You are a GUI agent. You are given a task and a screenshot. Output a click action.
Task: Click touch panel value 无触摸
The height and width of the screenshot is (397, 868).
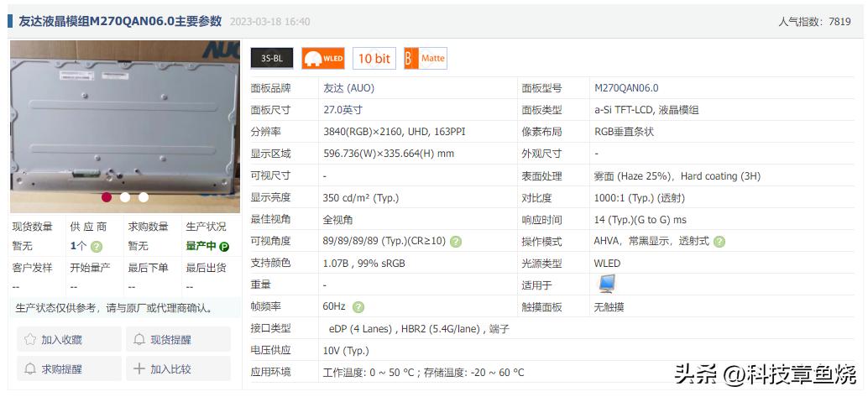click(609, 306)
